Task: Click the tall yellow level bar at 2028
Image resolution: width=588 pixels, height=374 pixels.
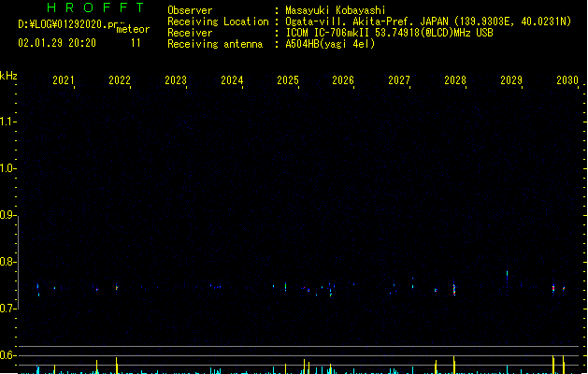Action: coord(453,365)
